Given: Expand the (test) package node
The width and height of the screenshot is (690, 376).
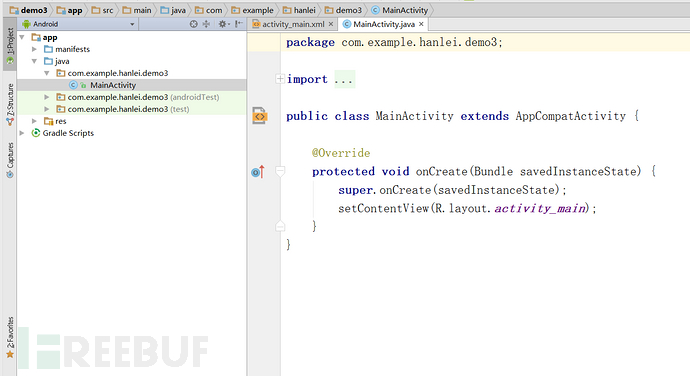Looking at the screenshot, I should tap(47, 109).
